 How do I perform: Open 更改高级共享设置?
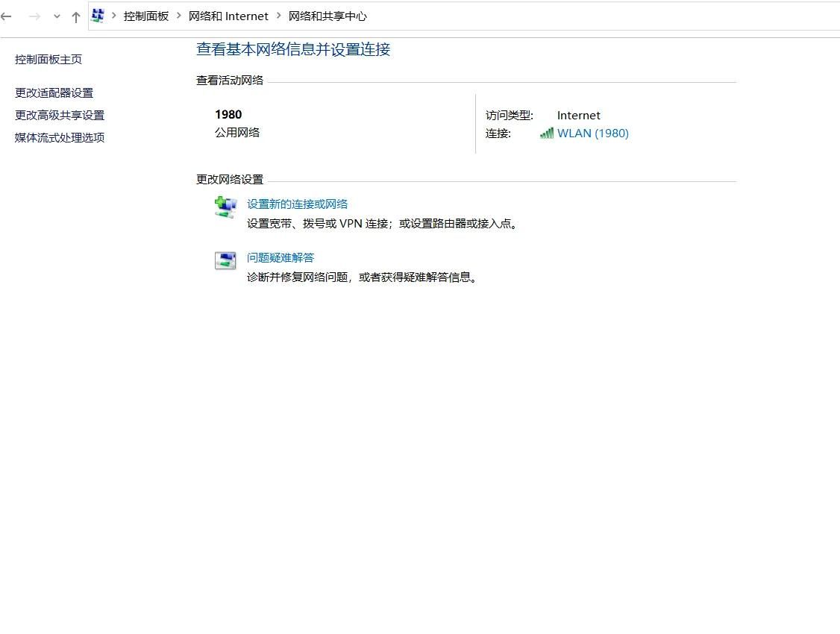tap(59, 115)
